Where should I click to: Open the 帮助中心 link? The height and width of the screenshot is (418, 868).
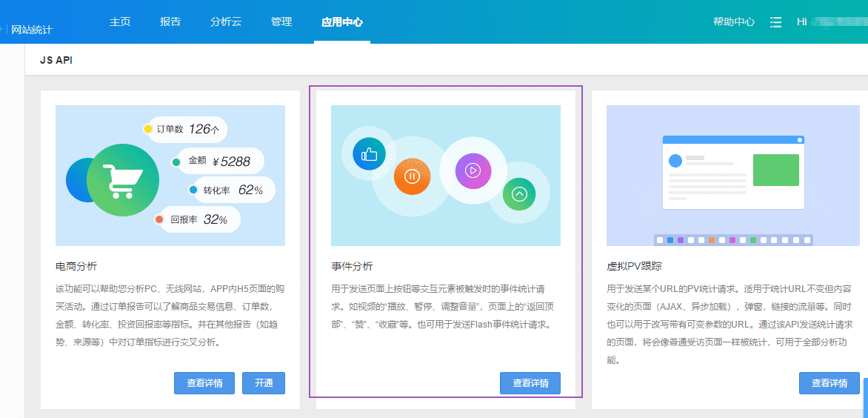point(734,21)
